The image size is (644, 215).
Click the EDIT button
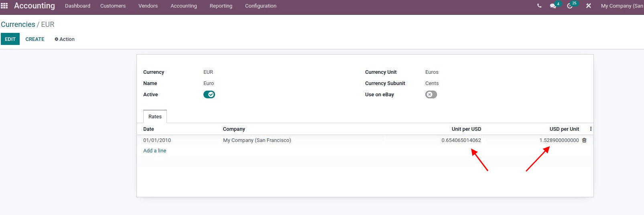(10, 39)
